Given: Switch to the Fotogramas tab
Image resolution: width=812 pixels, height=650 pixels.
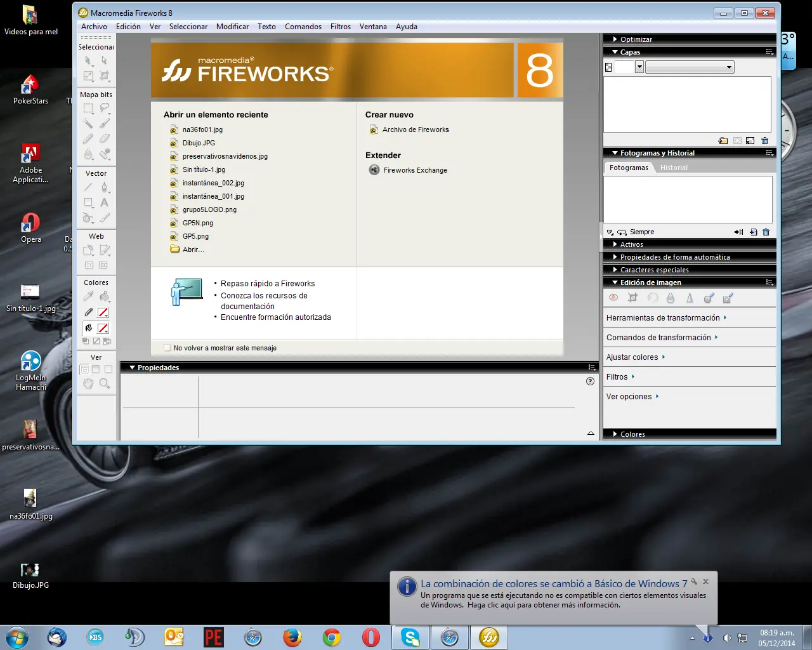Looking at the screenshot, I should [x=629, y=168].
